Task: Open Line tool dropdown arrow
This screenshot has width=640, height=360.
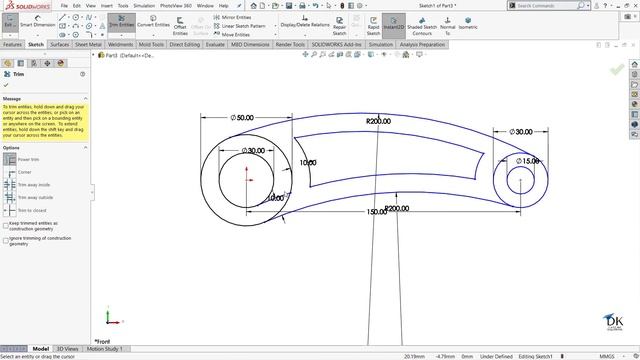Action: pyautogui.click(x=69, y=18)
